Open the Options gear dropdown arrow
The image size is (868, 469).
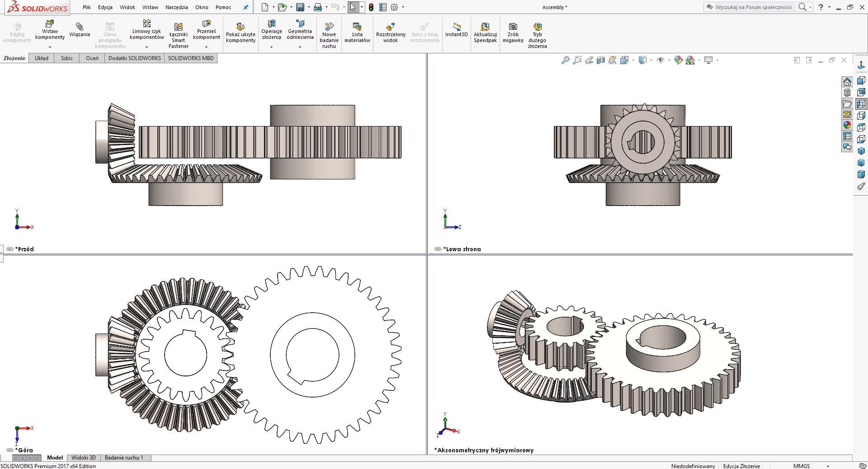403,7
